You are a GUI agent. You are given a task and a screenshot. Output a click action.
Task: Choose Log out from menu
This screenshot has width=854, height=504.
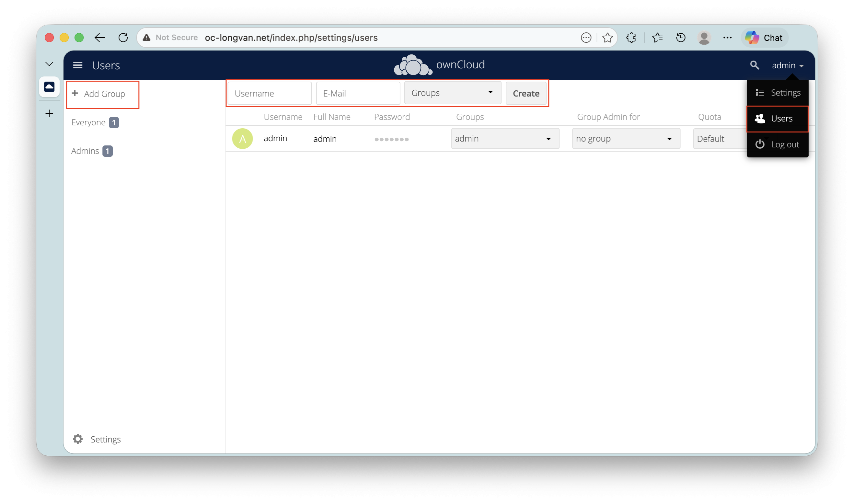click(x=778, y=144)
